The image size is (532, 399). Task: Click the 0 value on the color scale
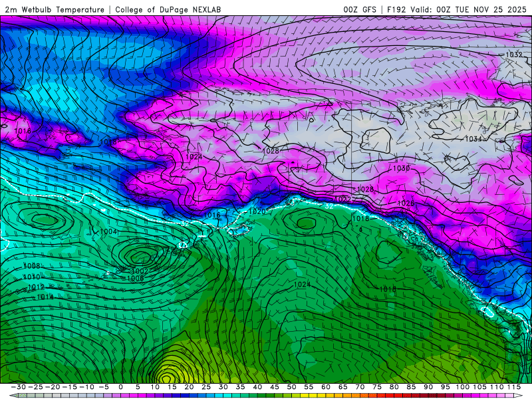tap(121, 387)
